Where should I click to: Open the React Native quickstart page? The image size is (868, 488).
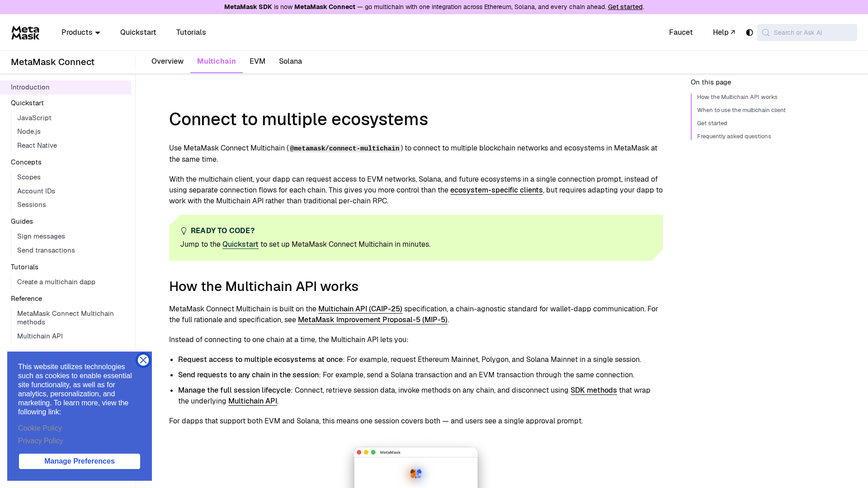pos(37,145)
